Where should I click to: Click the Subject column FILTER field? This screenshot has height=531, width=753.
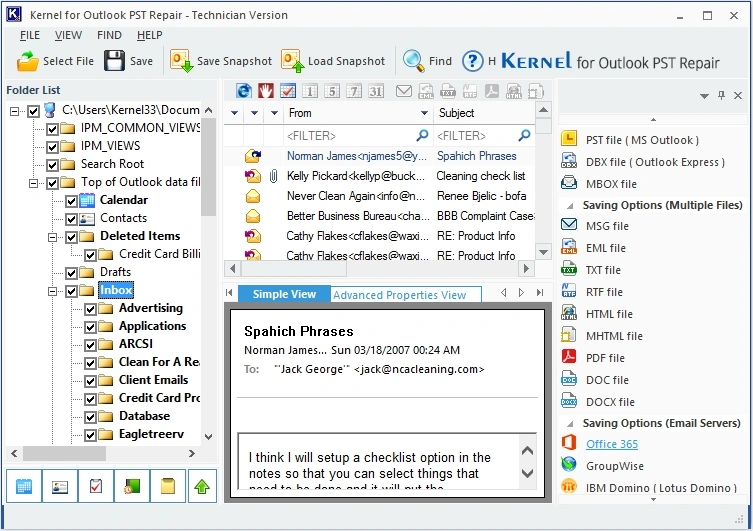[484, 136]
